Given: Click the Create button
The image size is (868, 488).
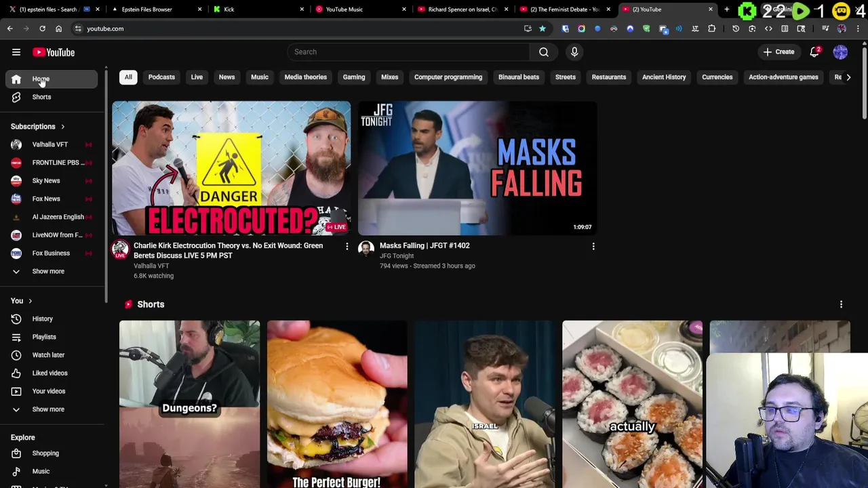Looking at the screenshot, I should tap(778, 52).
